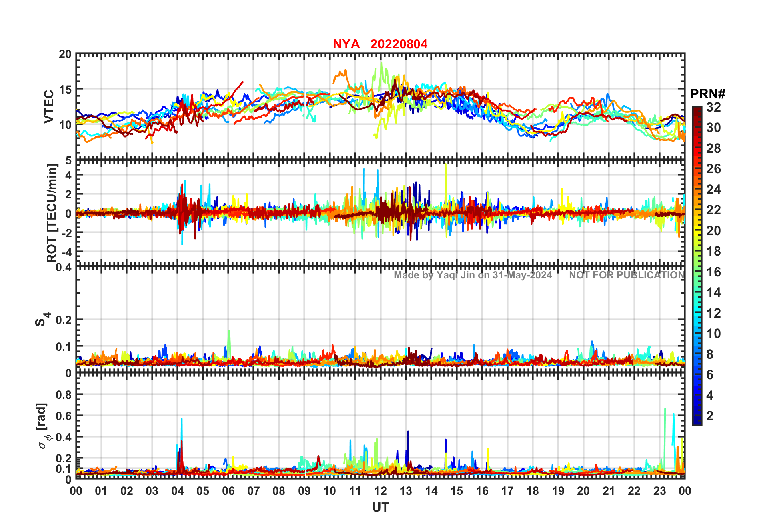Click VTEC axis tick label '20'
The height and width of the screenshot is (532, 761).
click(65, 54)
